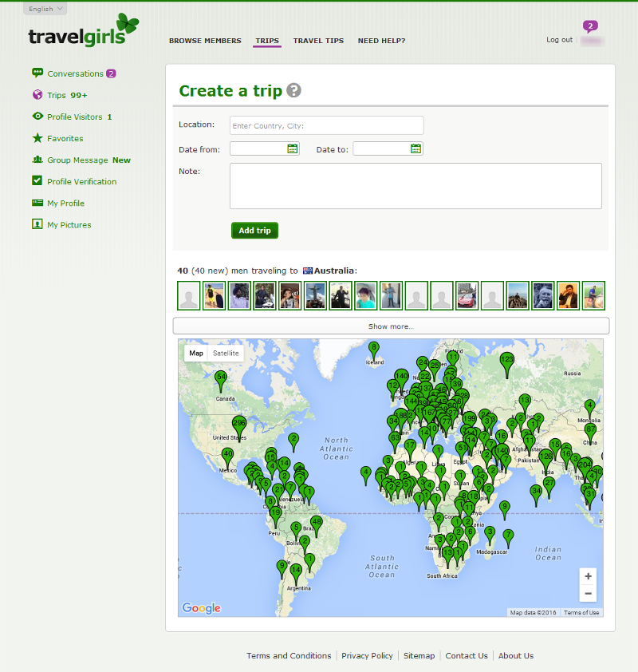Image resolution: width=638 pixels, height=672 pixels.
Task: Open Privacy Policy footer link
Action: pyautogui.click(x=367, y=656)
